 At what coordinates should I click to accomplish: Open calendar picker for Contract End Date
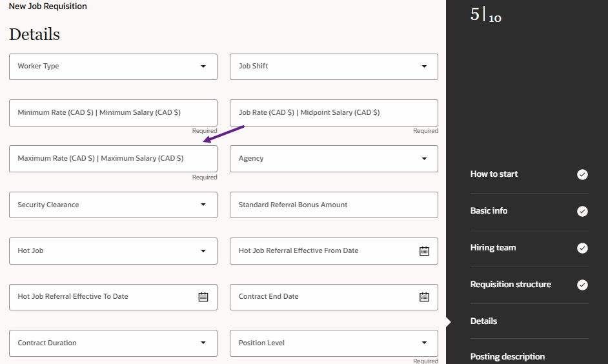pyautogui.click(x=424, y=297)
